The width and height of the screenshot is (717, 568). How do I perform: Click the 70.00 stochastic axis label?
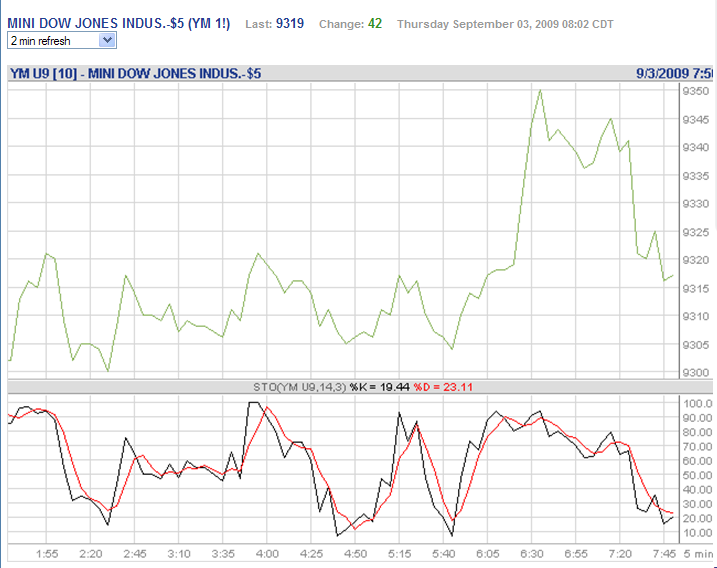(x=697, y=447)
